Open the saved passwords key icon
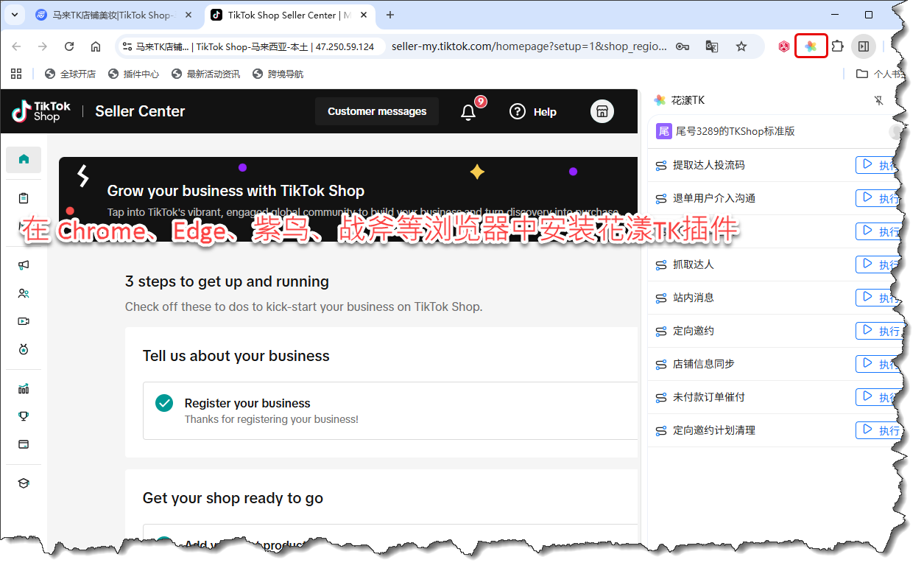The height and width of the screenshot is (571, 924). tap(683, 46)
